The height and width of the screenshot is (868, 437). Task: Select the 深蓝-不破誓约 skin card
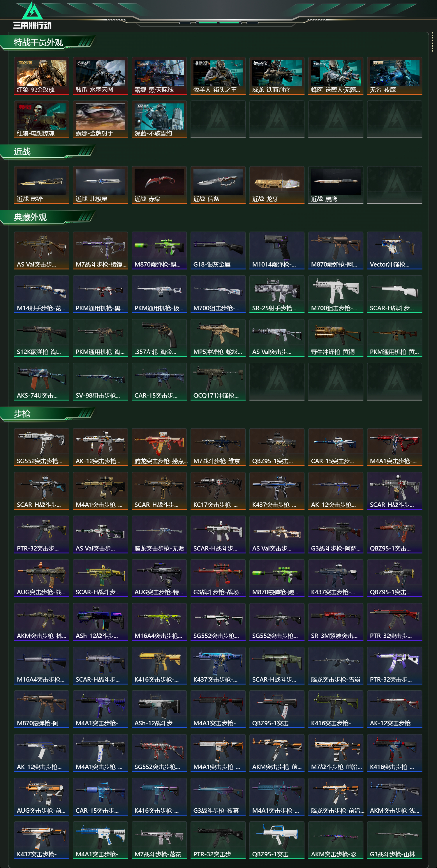point(159,119)
